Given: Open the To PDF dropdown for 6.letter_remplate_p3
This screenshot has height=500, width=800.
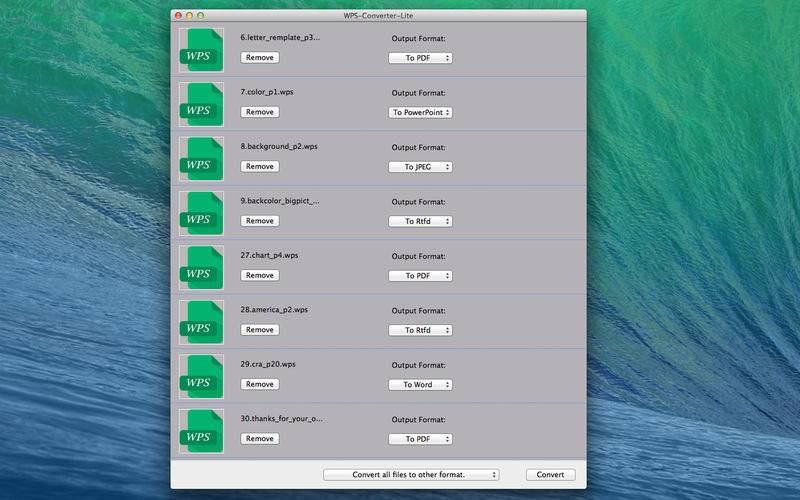Looking at the screenshot, I should (x=420, y=58).
